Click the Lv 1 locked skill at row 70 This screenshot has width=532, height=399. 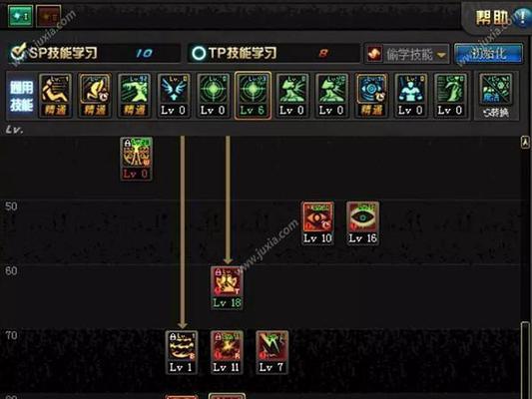pyautogui.click(x=182, y=352)
